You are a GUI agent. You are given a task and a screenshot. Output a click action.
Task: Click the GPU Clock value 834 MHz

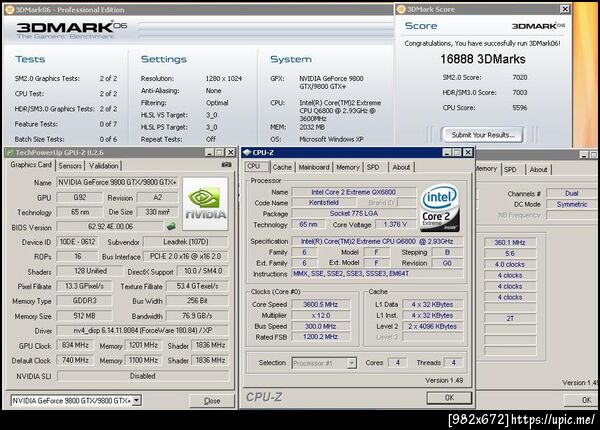click(75, 345)
